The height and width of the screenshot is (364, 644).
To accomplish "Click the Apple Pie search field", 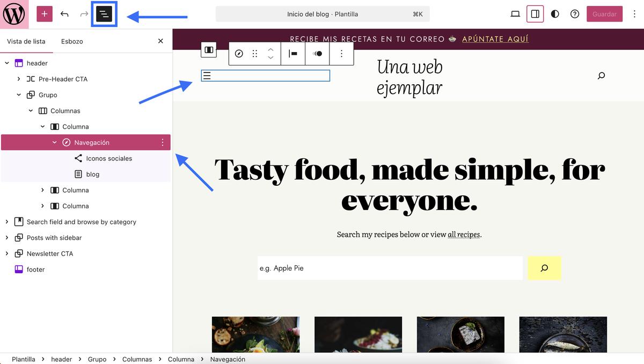I will pyautogui.click(x=390, y=268).
